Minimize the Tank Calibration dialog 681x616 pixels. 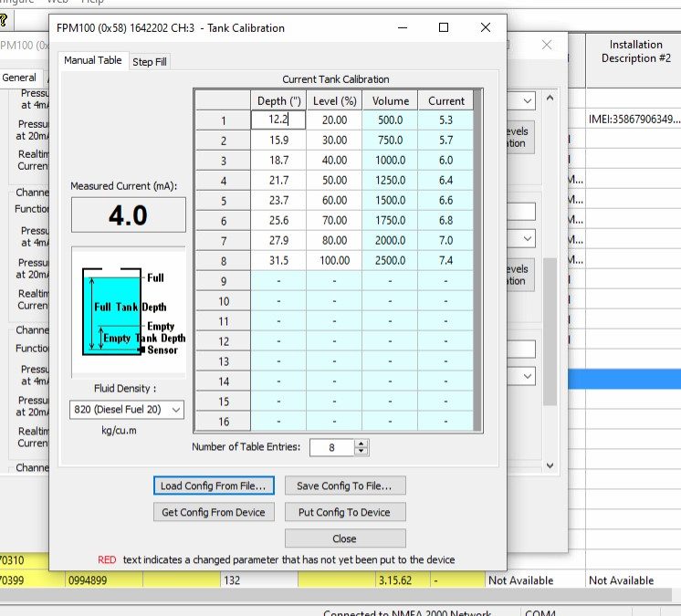[402, 28]
